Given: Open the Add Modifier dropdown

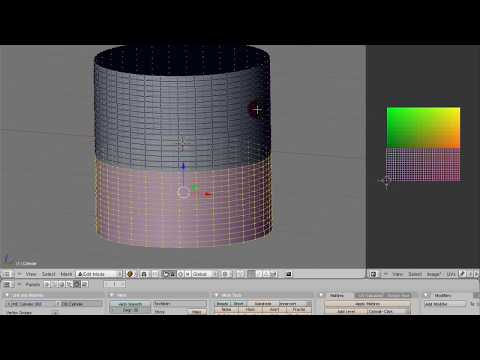Looking at the screenshot, I should 444,304.
